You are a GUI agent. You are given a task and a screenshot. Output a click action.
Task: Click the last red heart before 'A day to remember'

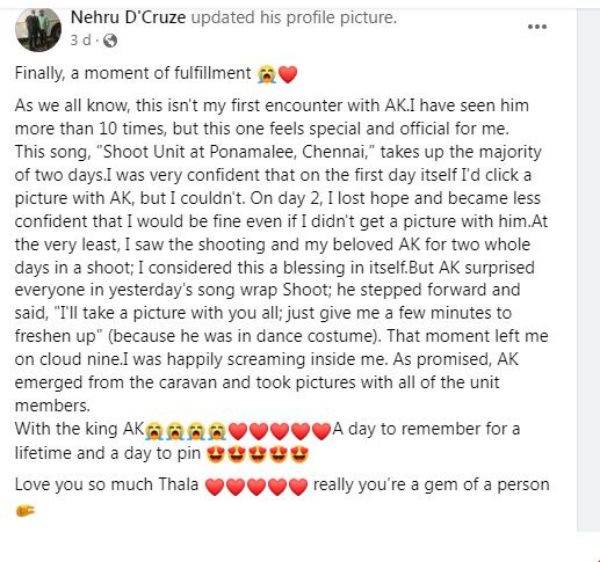[x=320, y=431]
